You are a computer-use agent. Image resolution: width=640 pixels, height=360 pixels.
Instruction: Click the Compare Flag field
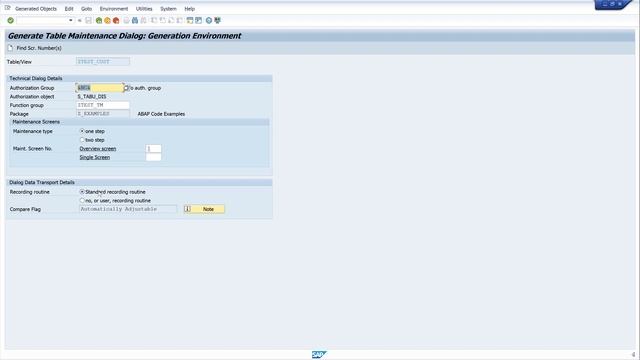pos(128,209)
